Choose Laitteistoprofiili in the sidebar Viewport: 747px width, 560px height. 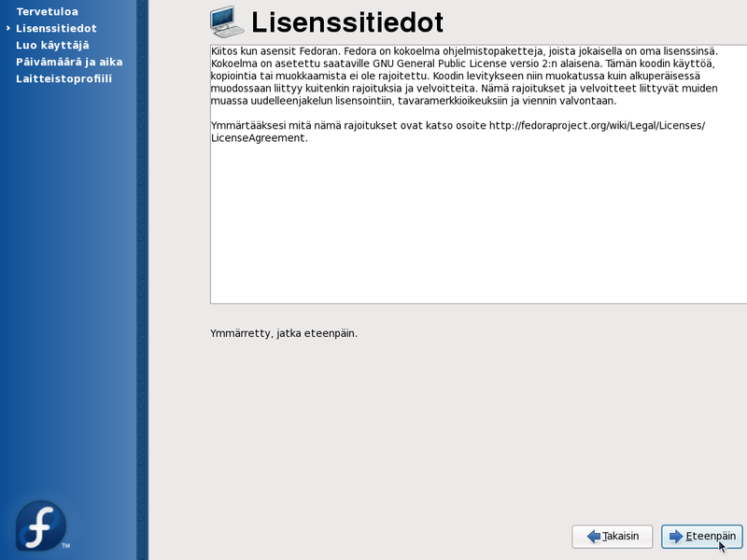[63, 78]
